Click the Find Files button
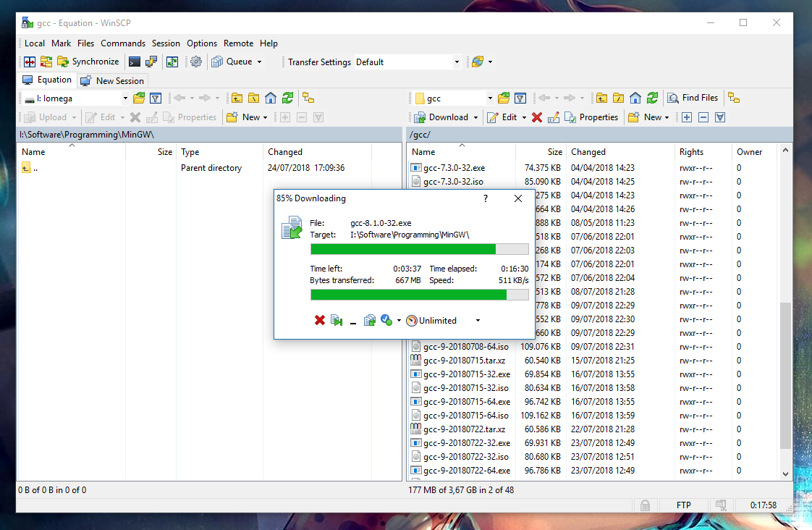812x530 pixels. tap(693, 97)
